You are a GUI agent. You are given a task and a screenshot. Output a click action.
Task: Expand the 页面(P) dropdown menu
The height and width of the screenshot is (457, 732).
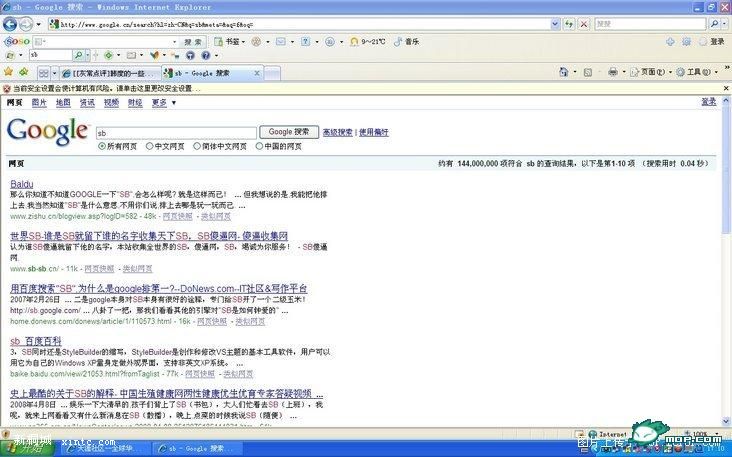coord(651,72)
